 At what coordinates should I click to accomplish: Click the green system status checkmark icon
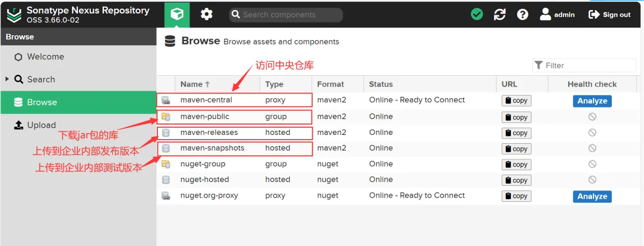477,15
